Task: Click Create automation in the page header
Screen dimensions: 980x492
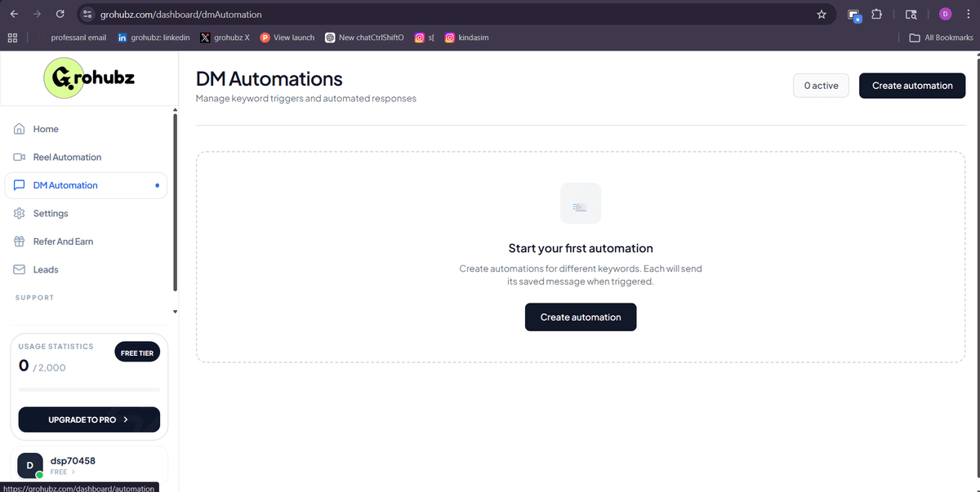Action: coord(912,86)
